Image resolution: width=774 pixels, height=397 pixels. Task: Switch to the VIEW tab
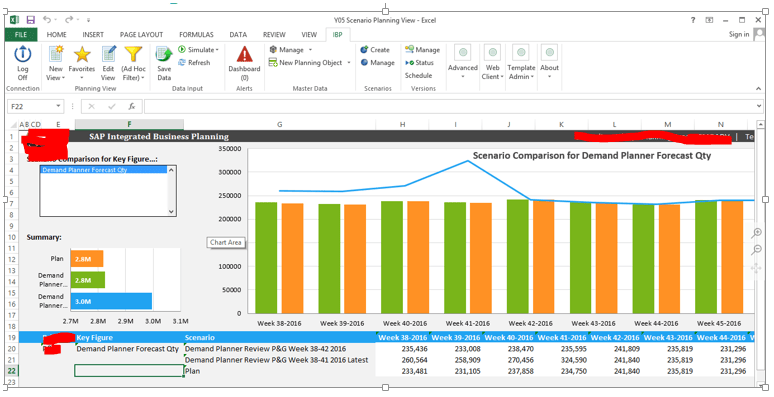[x=309, y=35]
